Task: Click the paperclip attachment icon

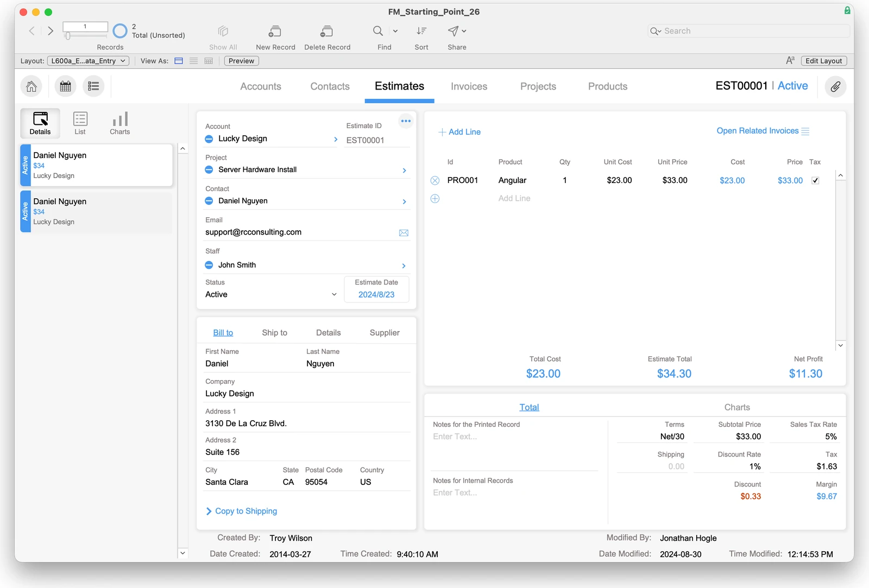Action: tap(835, 86)
